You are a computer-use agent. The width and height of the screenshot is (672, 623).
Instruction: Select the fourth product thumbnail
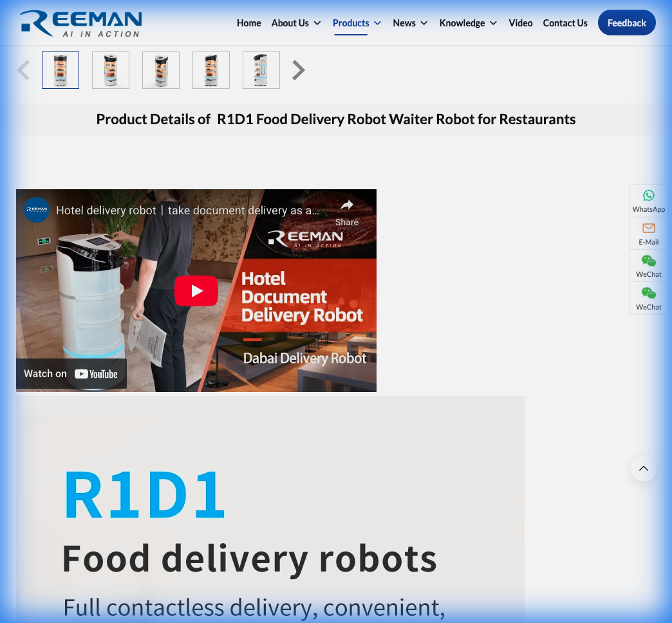[x=211, y=70]
